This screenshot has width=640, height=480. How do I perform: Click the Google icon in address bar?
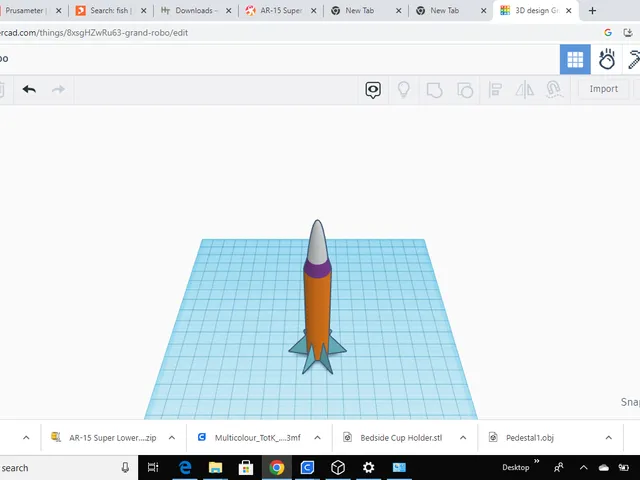tap(608, 33)
